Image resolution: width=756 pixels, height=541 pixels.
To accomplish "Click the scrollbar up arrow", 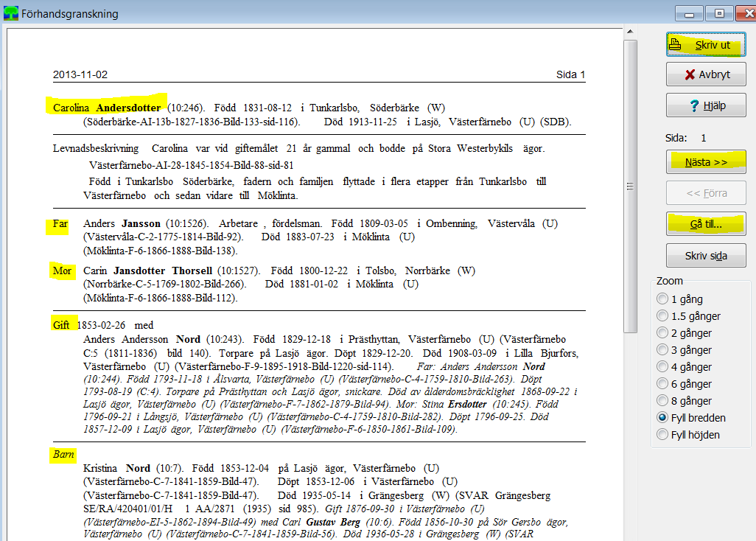I will tap(630, 32).
